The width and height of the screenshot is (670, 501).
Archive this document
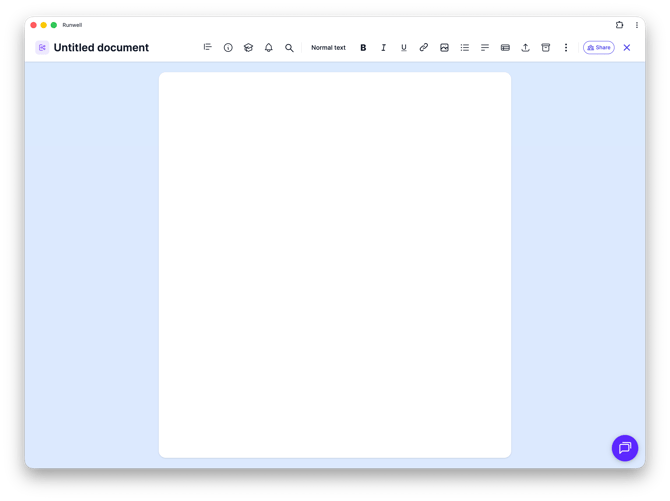546,47
